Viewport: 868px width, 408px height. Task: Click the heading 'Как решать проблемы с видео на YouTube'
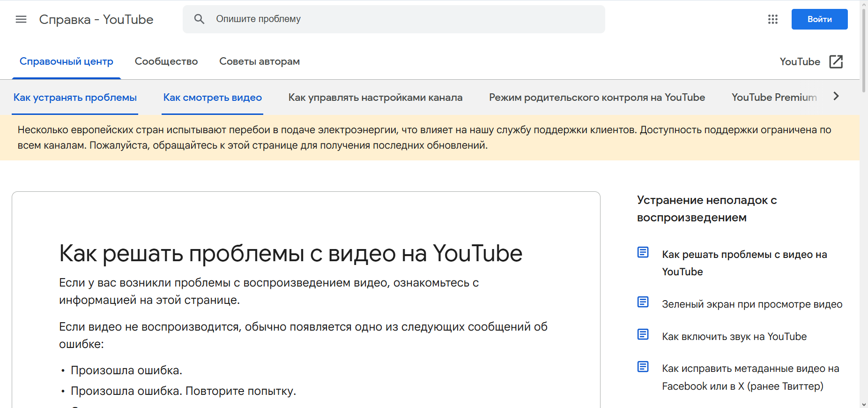coord(290,254)
